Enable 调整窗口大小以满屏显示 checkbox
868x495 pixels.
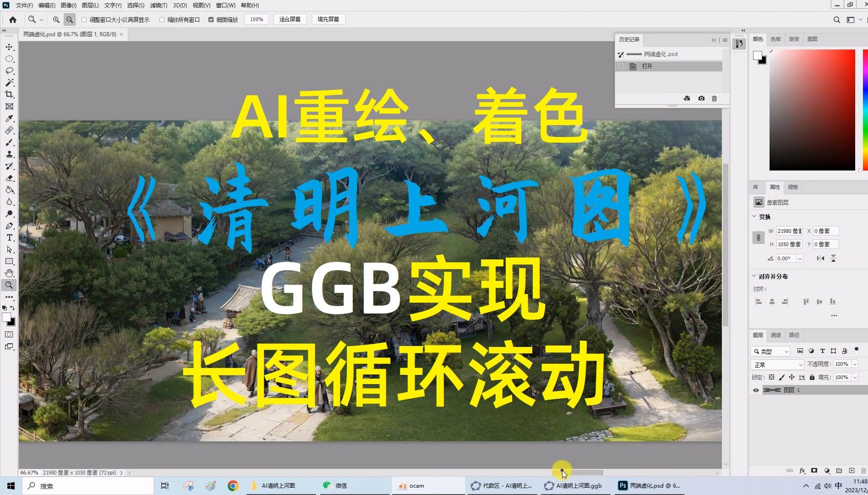[84, 20]
